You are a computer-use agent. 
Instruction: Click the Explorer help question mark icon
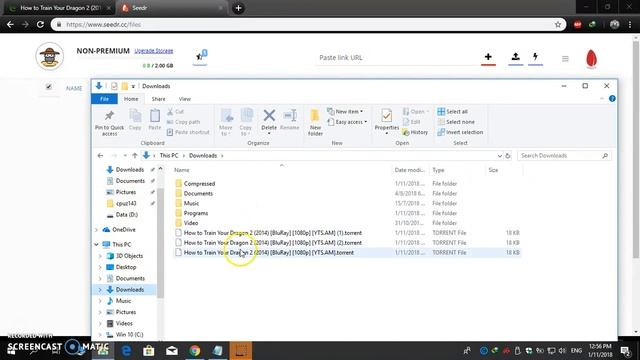612,98
